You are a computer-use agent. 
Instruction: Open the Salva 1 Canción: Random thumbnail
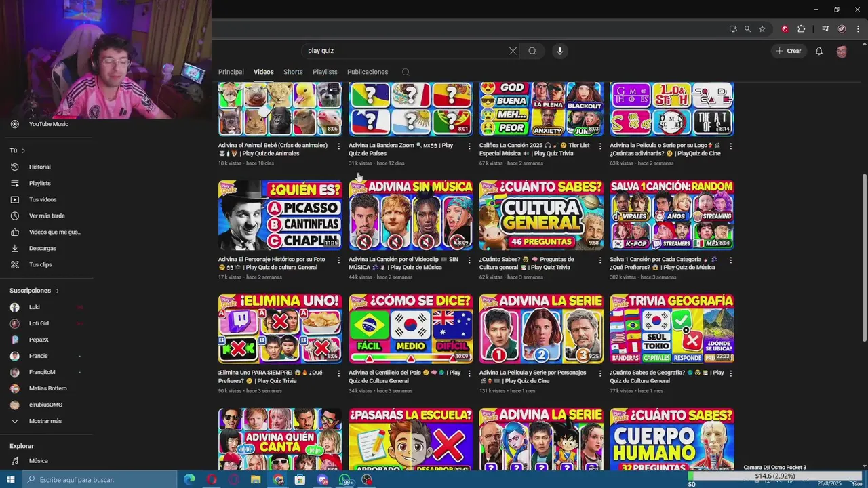click(x=671, y=215)
